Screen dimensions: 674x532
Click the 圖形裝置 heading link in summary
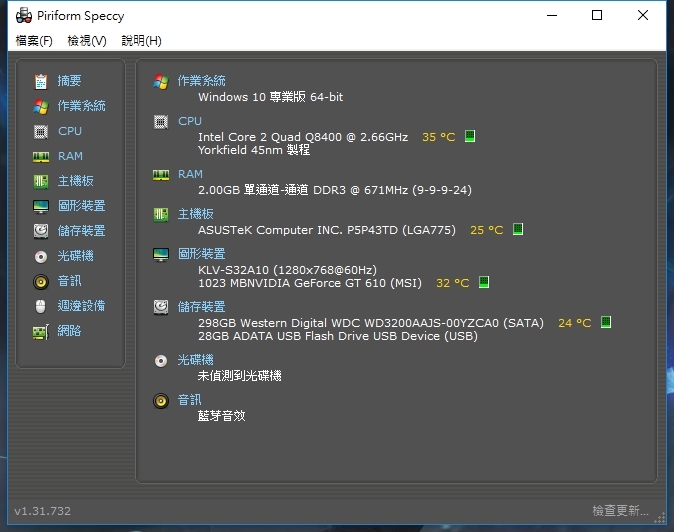click(202, 254)
